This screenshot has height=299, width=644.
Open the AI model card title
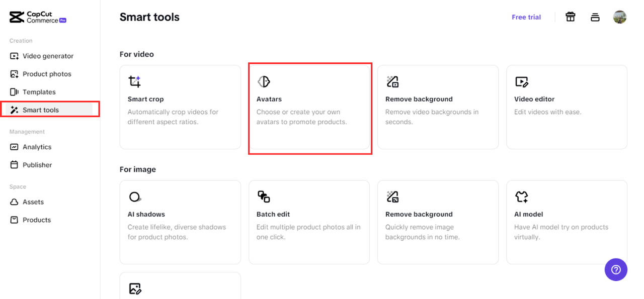529,214
